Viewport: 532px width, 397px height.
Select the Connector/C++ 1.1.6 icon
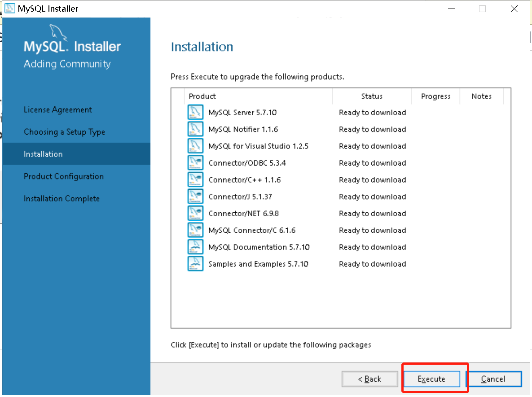[195, 179]
